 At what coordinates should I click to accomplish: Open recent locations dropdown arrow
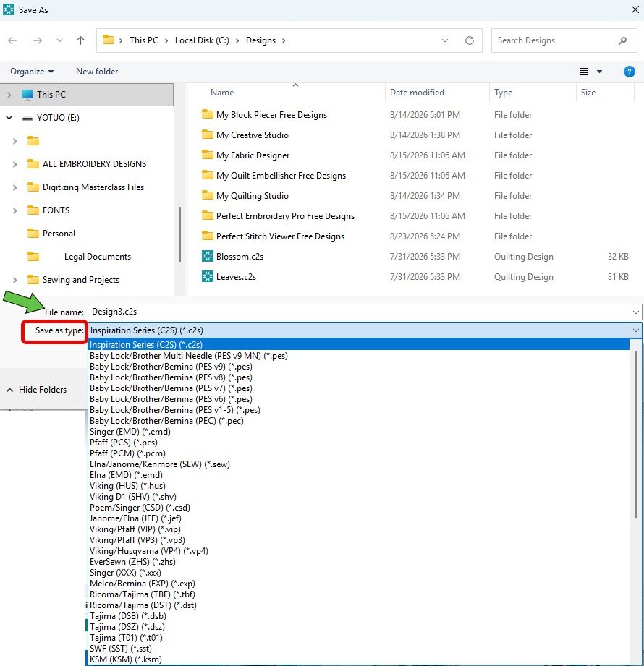click(59, 40)
